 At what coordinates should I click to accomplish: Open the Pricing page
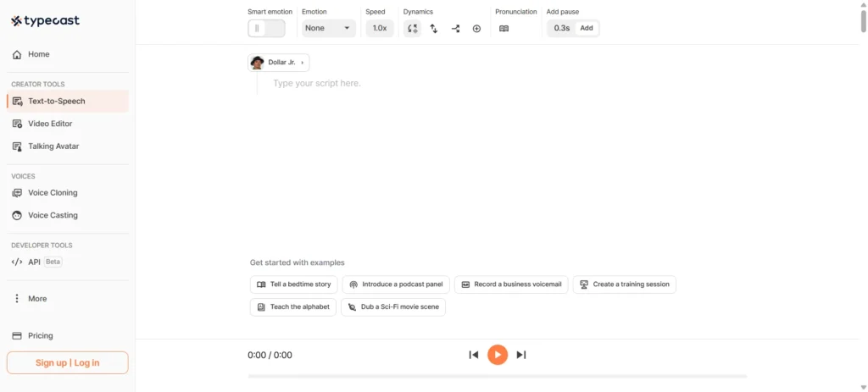pos(68,335)
